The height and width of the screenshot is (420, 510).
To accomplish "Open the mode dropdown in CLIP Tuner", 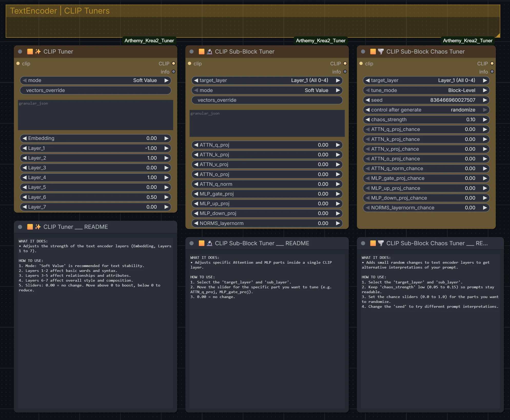I will click(x=95, y=80).
